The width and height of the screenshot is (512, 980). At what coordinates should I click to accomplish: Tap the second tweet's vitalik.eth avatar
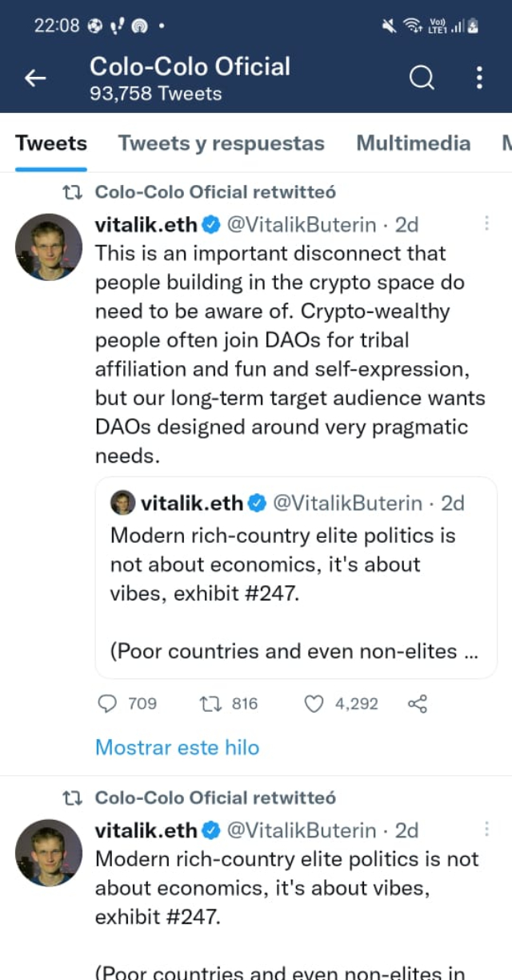(x=49, y=853)
